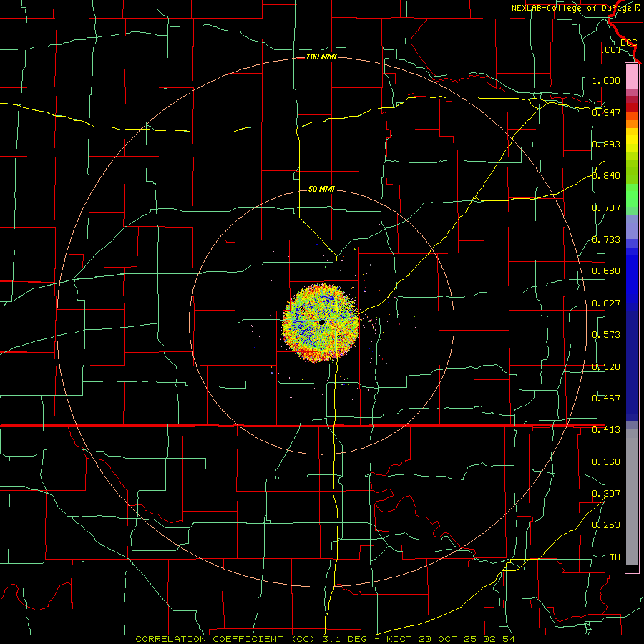
Task: Click the circular radar echo cluster near center
Action: [x=321, y=323]
